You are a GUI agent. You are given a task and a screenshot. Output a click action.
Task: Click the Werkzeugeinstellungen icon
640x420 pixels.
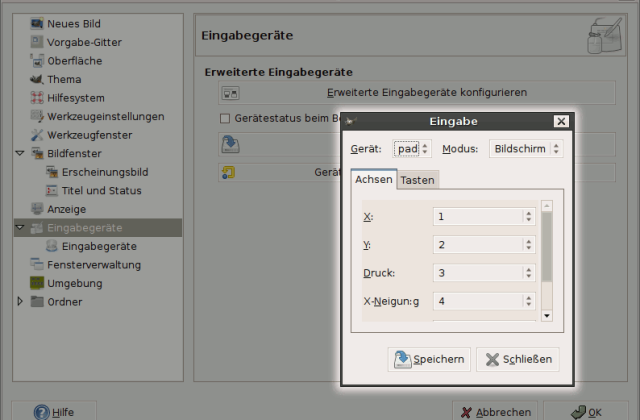pos(37,116)
